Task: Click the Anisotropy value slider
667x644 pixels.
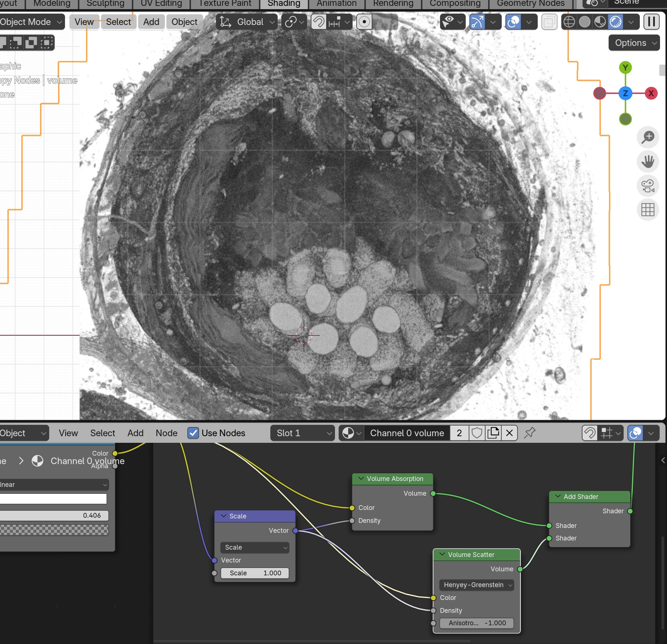Action: tap(477, 623)
